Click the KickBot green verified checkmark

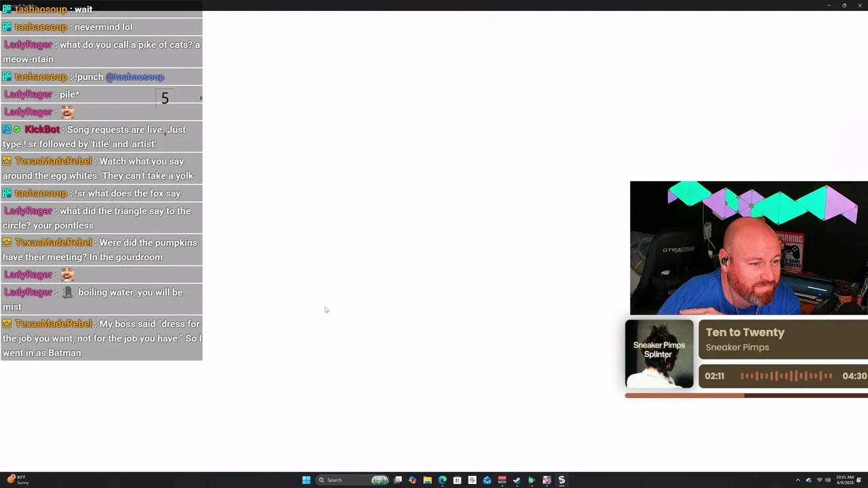click(x=17, y=129)
